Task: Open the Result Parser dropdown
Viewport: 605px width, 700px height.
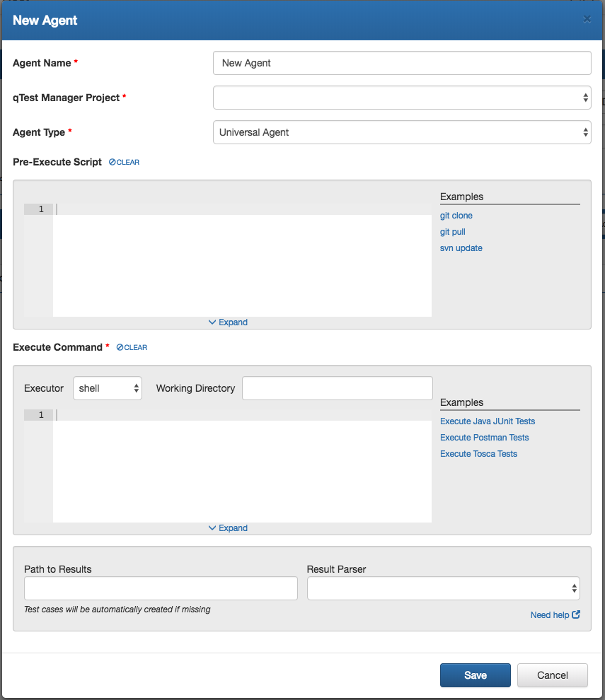Action: coord(443,588)
